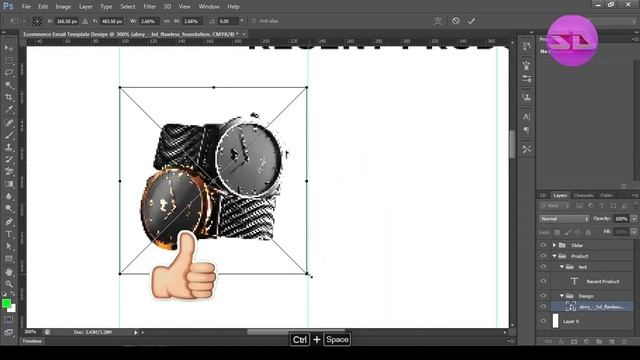Toggle maintain aspect ratio link

(x=167, y=21)
